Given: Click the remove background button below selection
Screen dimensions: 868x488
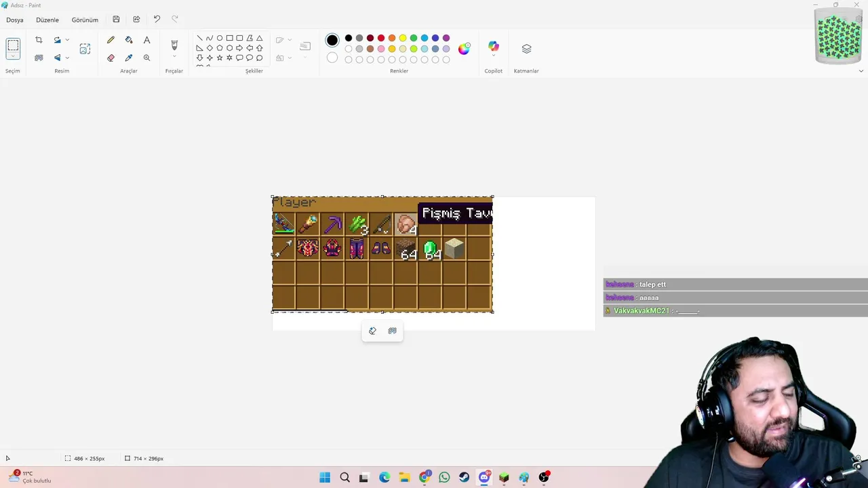Looking at the screenshot, I should [392, 331].
